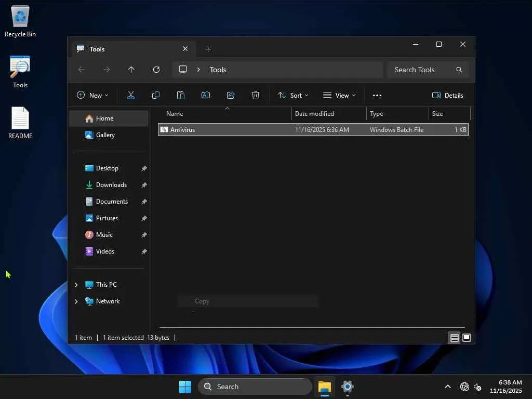
Task: Click the network globe tray icon
Action: click(464, 387)
